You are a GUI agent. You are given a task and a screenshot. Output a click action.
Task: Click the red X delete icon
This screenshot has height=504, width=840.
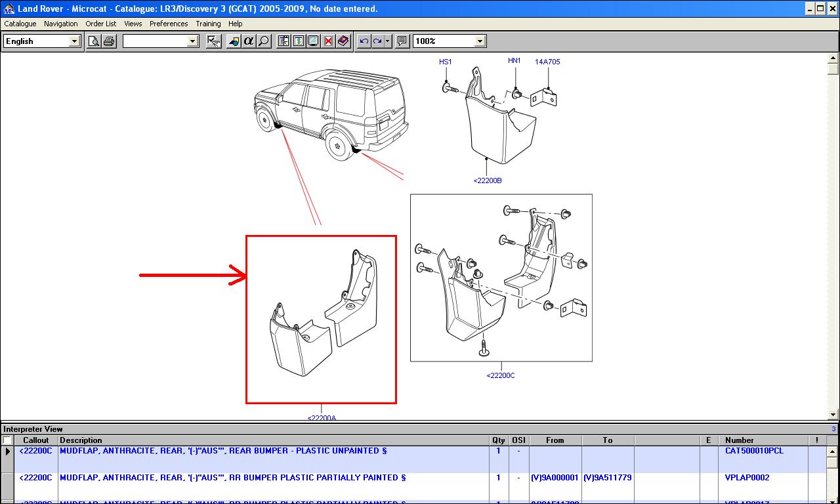tap(328, 41)
